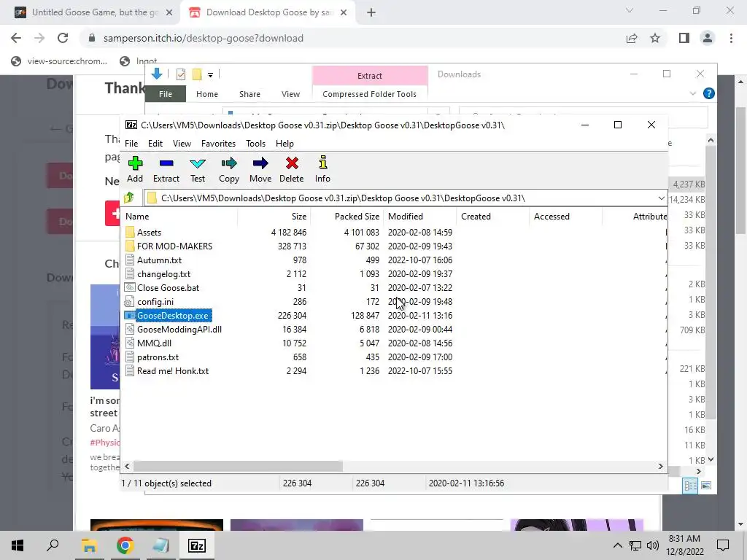Sort by the Packed Size column
The image size is (747, 560).
click(x=347, y=216)
